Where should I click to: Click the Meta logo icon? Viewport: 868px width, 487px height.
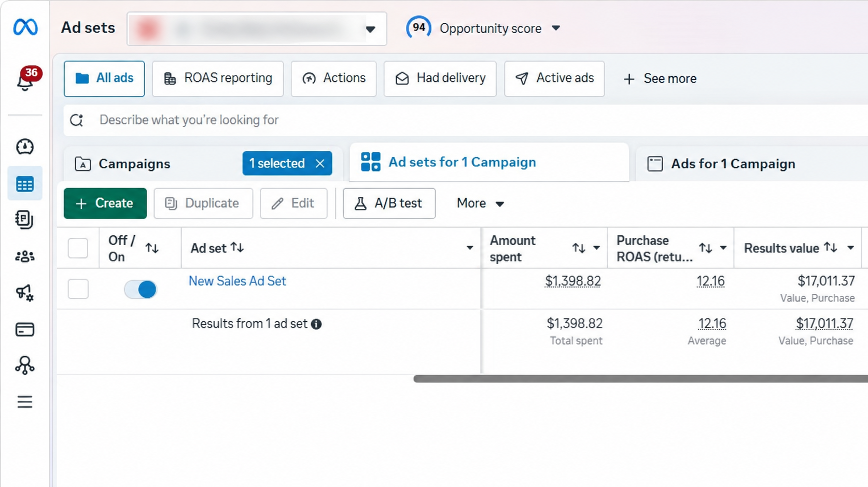coord(25,27)
